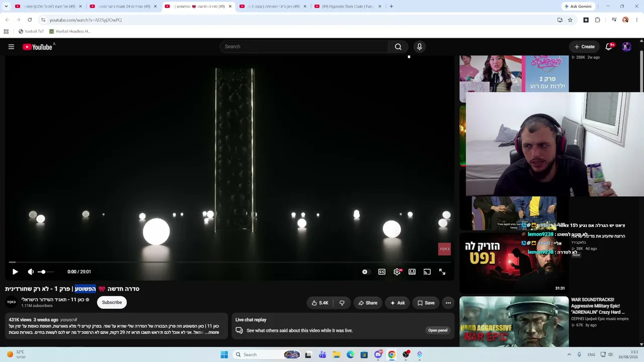Click the Ask Gemini button
Viewport: 644px width, 362px height.
(x=578, y=7)
